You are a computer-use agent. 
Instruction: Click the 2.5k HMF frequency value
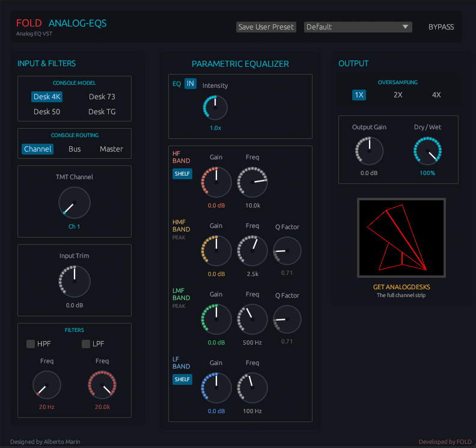(252, 274)
